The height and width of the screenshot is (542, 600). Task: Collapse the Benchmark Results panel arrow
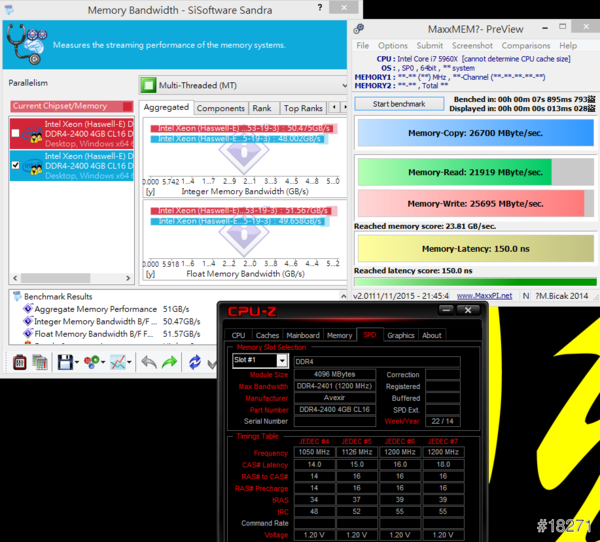(x=343, y=296)
